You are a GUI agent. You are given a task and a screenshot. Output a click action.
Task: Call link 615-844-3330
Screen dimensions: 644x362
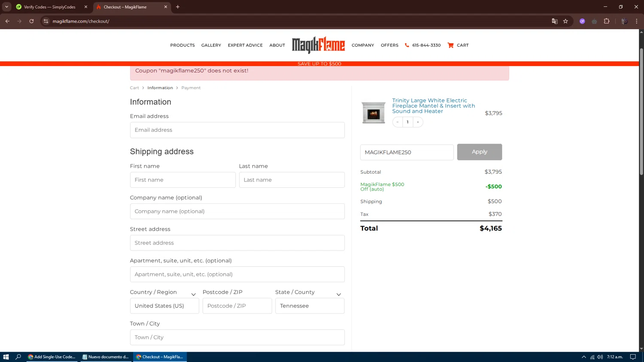click(x=426, y=45)
